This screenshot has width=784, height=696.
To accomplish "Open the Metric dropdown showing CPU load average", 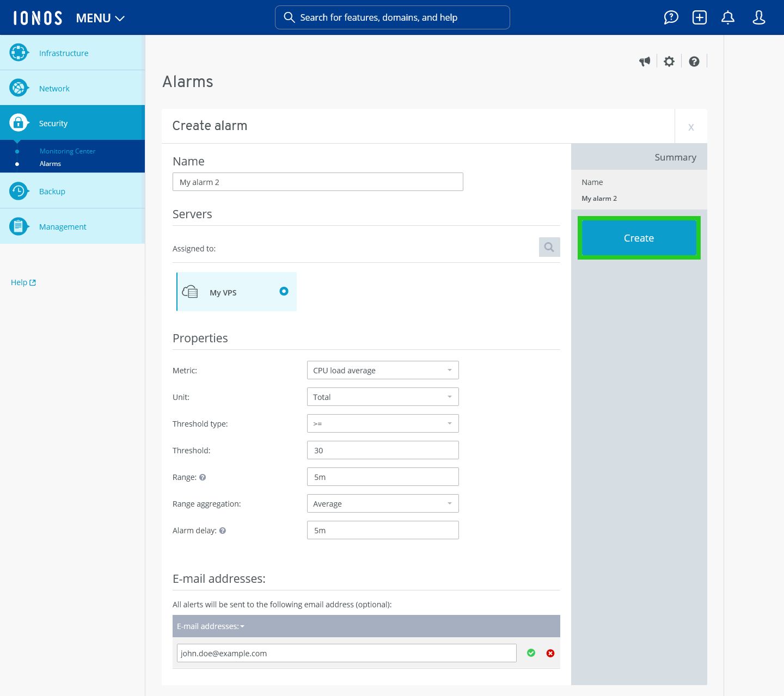I will coord(383,370).
